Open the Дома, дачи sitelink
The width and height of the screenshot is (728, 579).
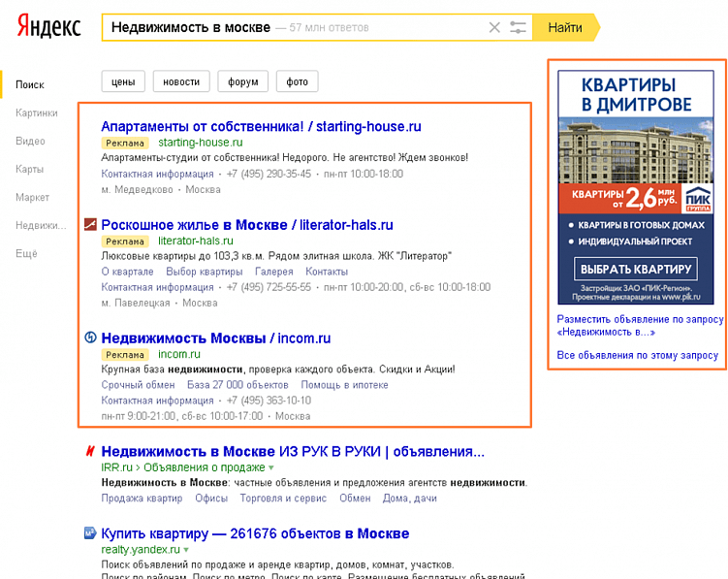409,499
